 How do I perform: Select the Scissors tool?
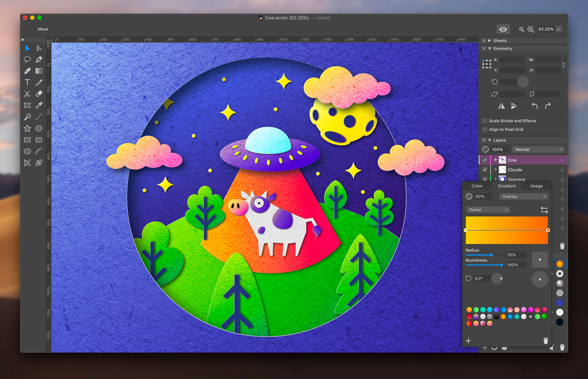click(27, 94)
